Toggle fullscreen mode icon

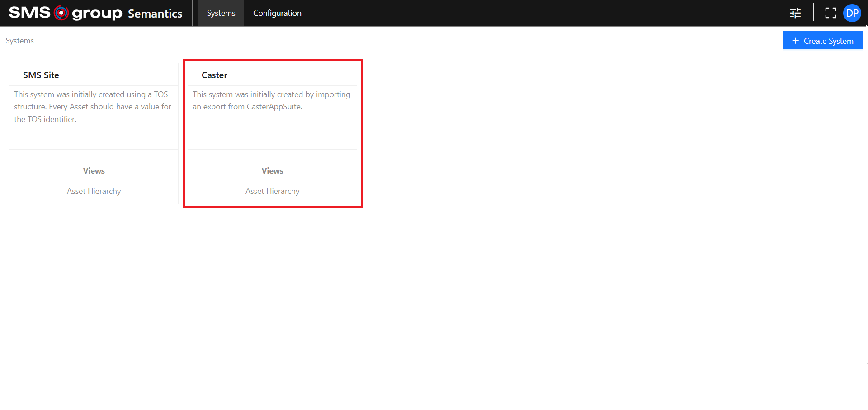pyautogui.click(x=830, y=13)
